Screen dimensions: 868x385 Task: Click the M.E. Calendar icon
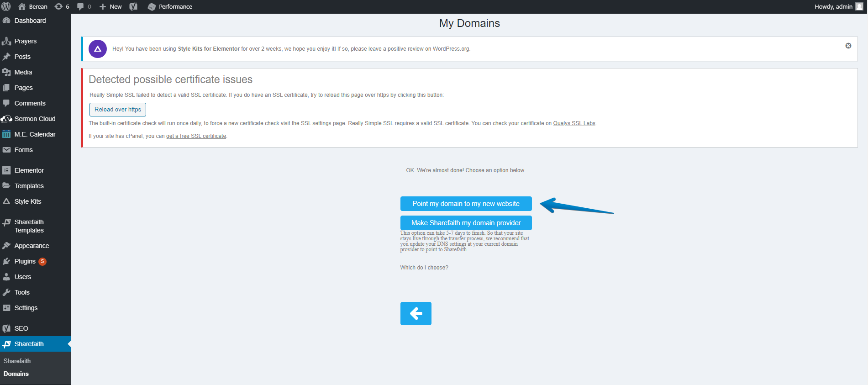[x=6, y=134]
